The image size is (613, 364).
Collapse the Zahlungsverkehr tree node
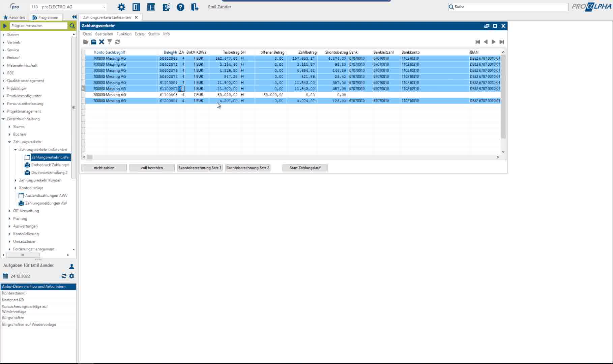tap(9, 142)
